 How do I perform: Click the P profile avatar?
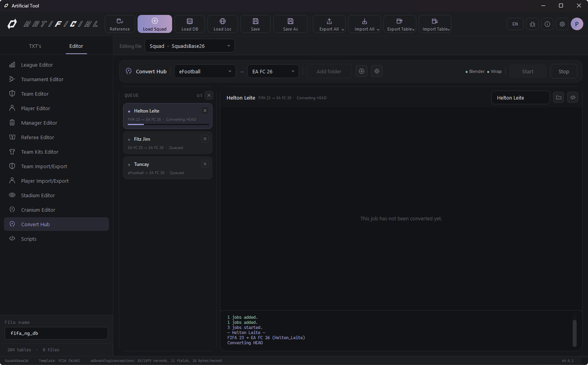tap(577, 24)
